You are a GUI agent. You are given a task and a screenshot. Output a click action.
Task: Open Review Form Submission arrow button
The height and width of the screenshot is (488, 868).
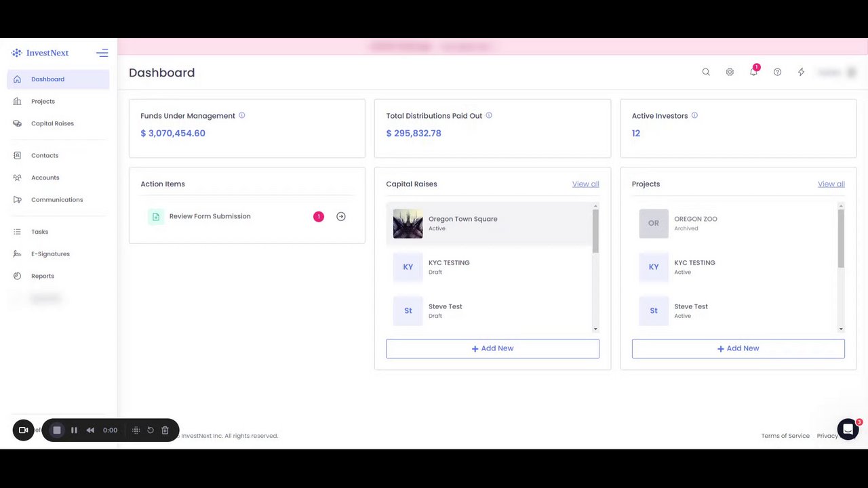tap(341, 217)
